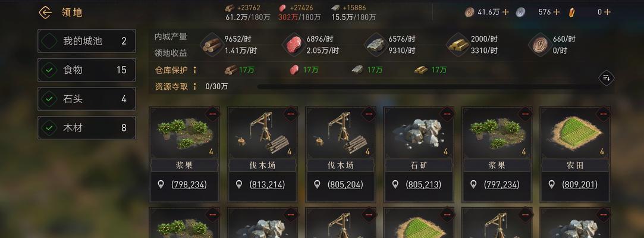Open the 石矿 resource card image
This screenshot has width=644, height=238.
point(419,133)
